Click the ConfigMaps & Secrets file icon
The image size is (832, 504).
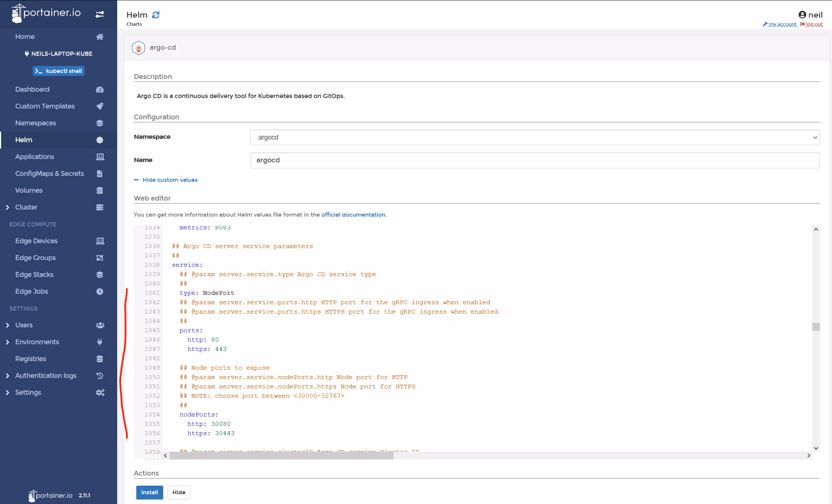100,174
